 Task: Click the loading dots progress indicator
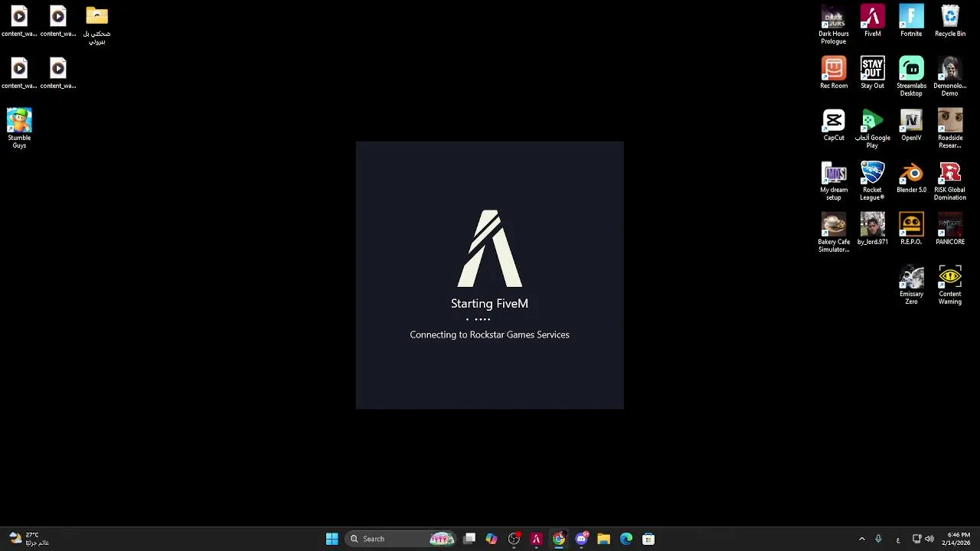[x=479, y=319]
